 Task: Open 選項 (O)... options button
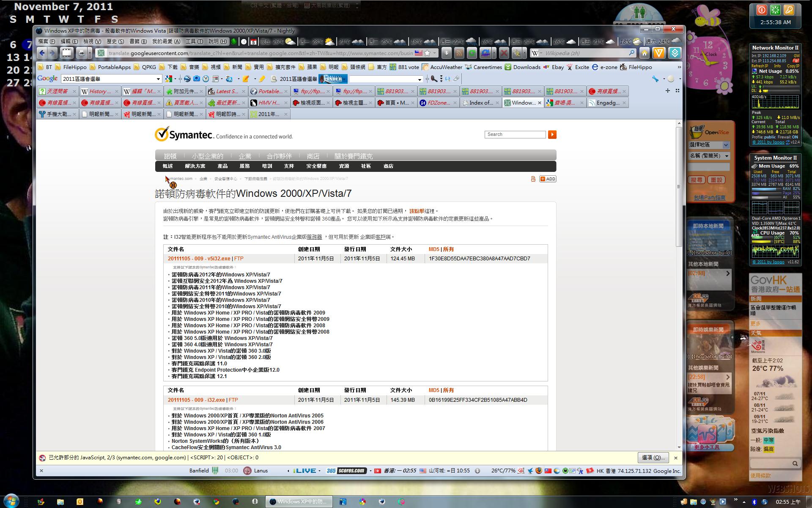point(653,458)
